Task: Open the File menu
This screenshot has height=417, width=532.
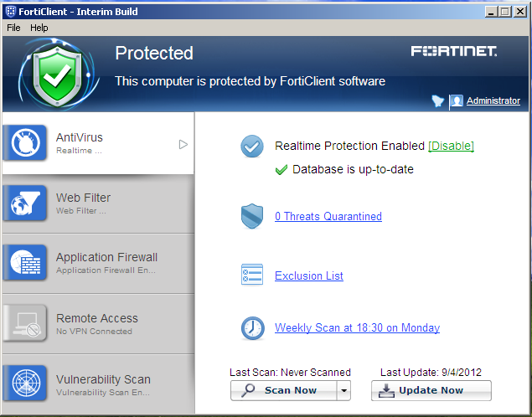Action: tap(13, 28)
